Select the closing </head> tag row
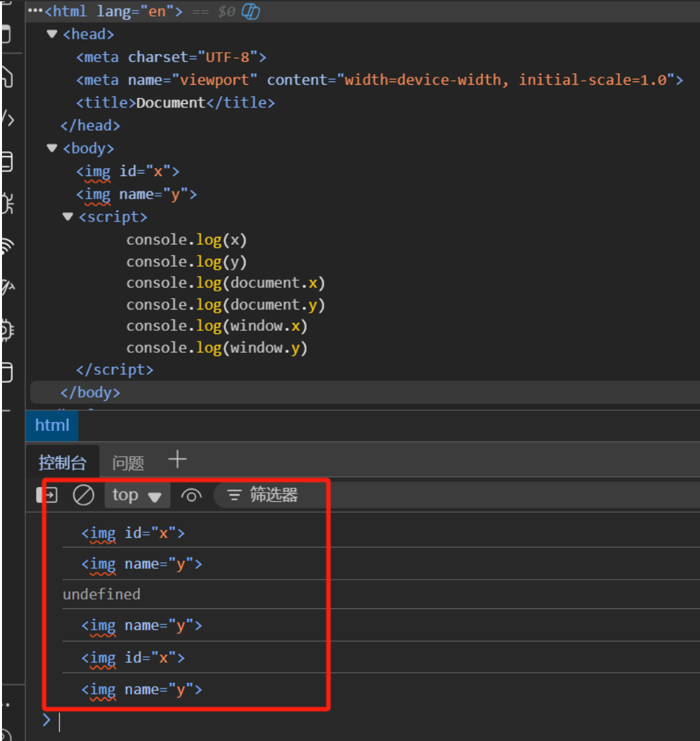 tap(90, 125)
